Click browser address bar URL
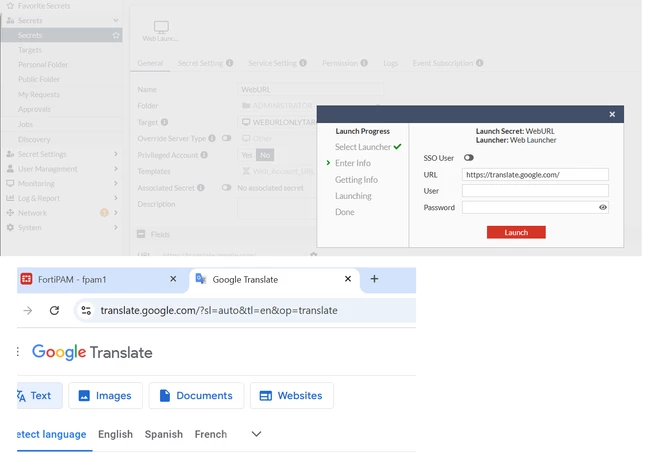This screenshot has height=459, width=650. [x=219, y=310]
